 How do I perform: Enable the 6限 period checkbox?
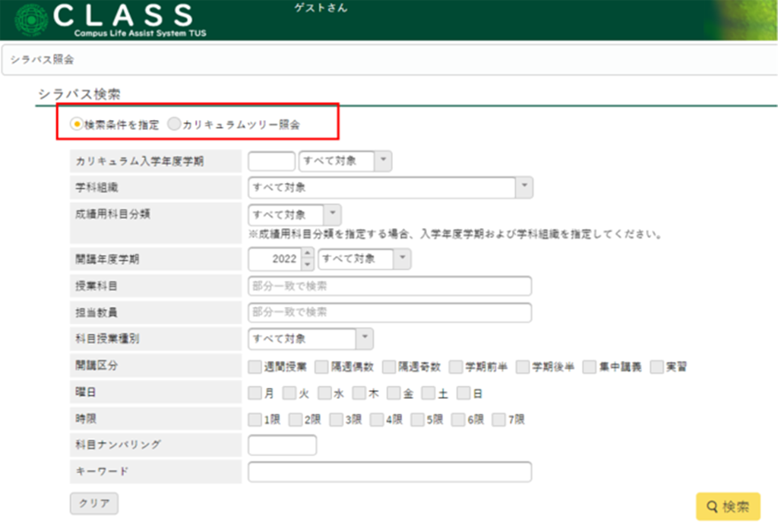point(458,420)
